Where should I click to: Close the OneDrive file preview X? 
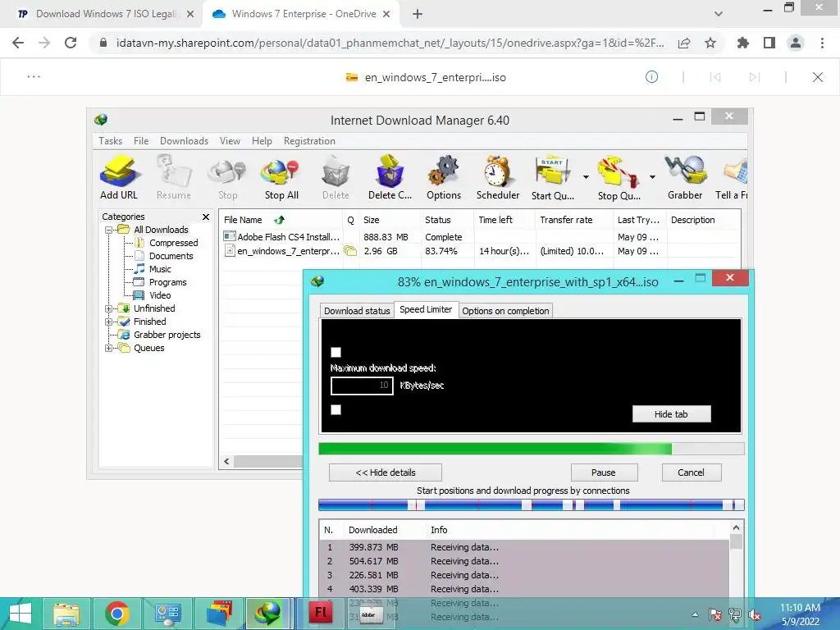click(818, 77)
